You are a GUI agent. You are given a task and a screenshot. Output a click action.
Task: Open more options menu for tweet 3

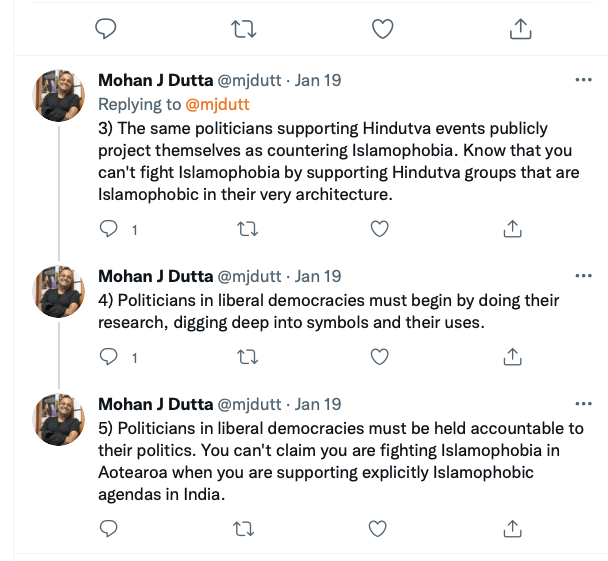(x=584, y=79)
